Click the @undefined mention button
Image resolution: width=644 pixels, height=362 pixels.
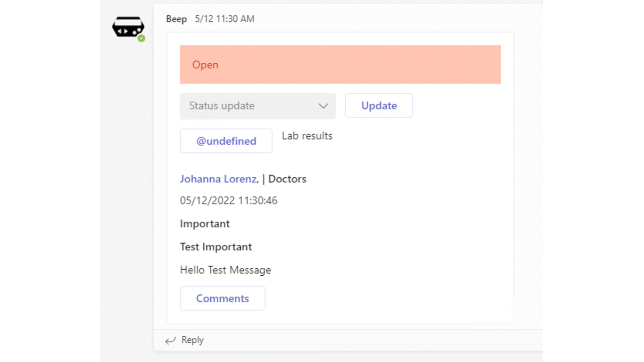coord(226,141)
